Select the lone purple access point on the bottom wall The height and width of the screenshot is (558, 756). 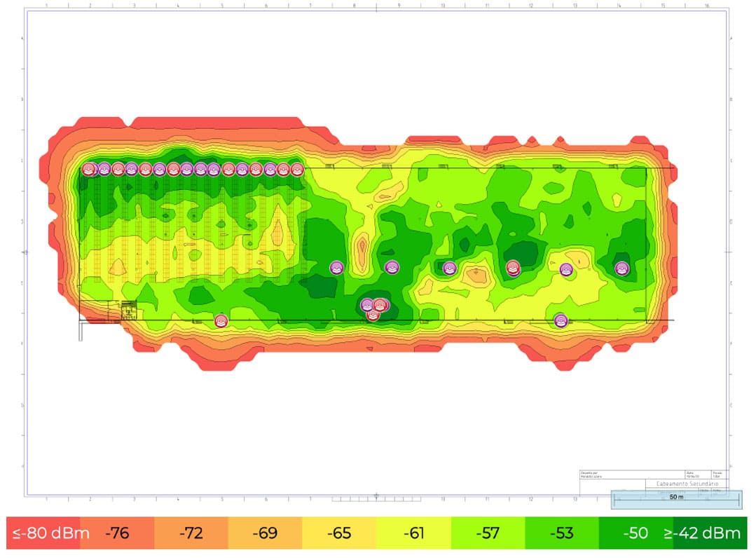point(561,320)
